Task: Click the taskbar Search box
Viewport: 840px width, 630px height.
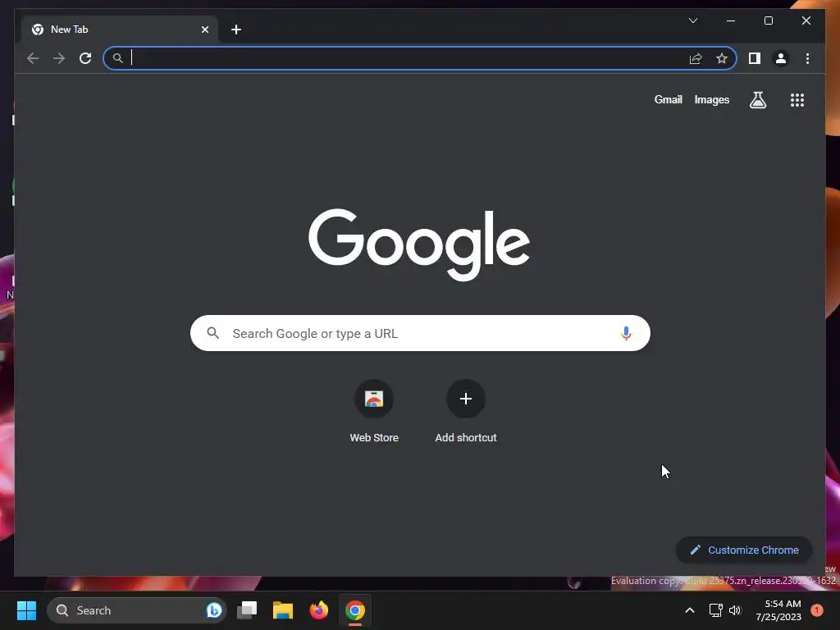Action: point(137,610)
